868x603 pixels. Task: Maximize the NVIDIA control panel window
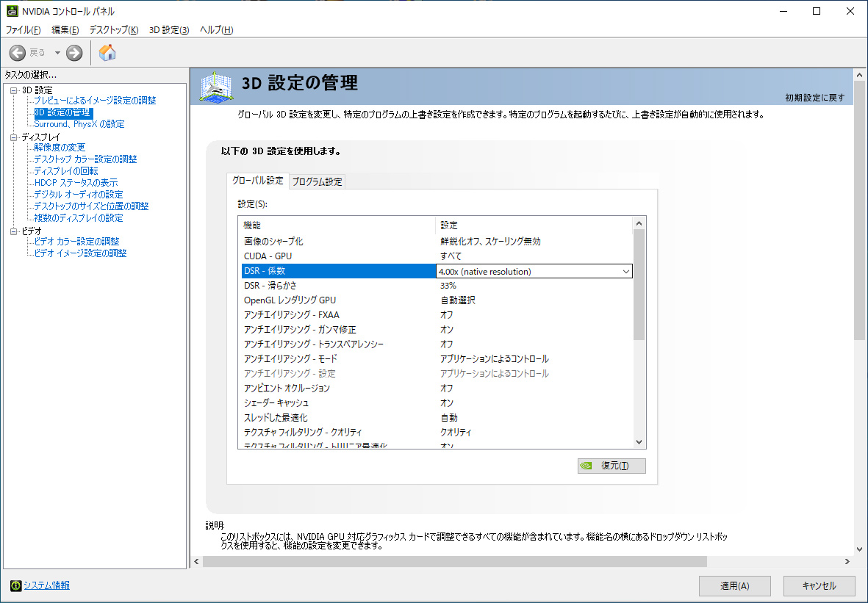[817, 11]
